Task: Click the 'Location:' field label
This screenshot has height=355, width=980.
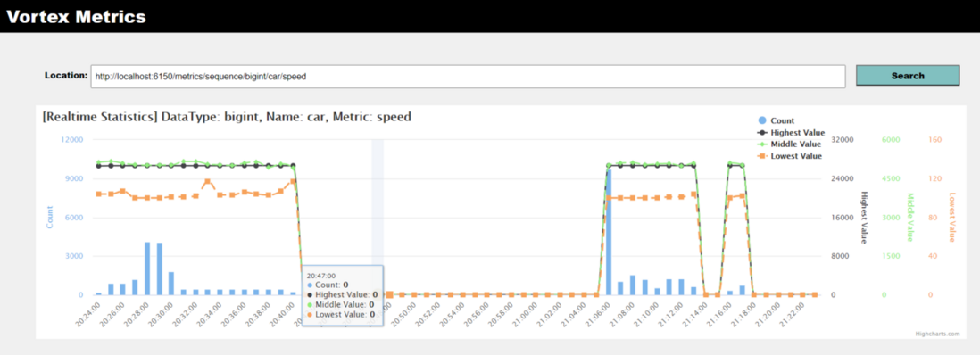Action: click(66, 76)
